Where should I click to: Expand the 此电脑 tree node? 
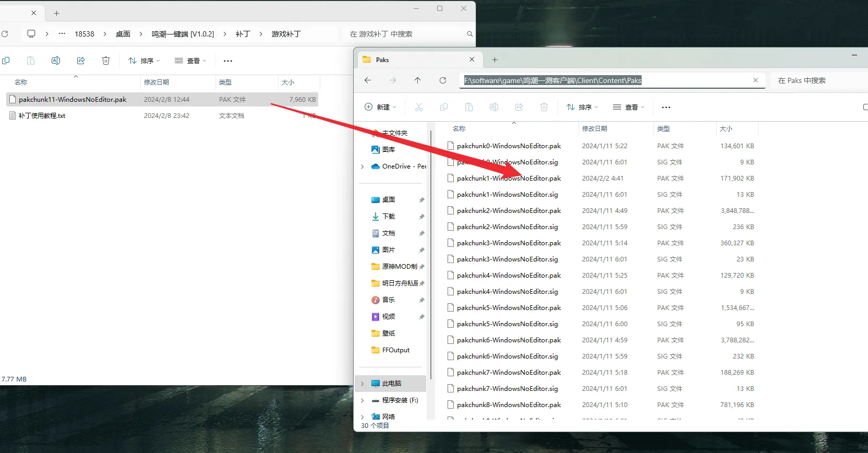(363, 384)
